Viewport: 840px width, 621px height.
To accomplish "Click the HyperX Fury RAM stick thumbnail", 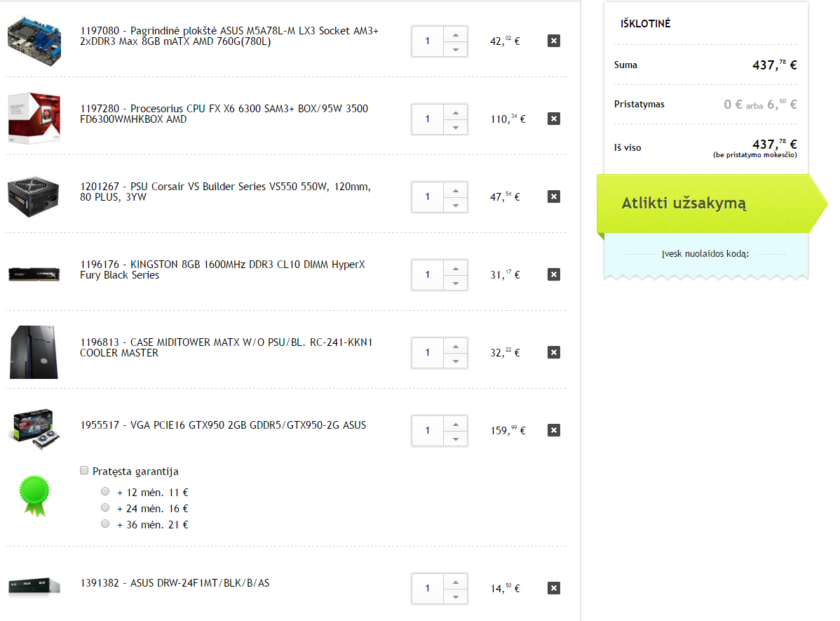I will 33,274.
